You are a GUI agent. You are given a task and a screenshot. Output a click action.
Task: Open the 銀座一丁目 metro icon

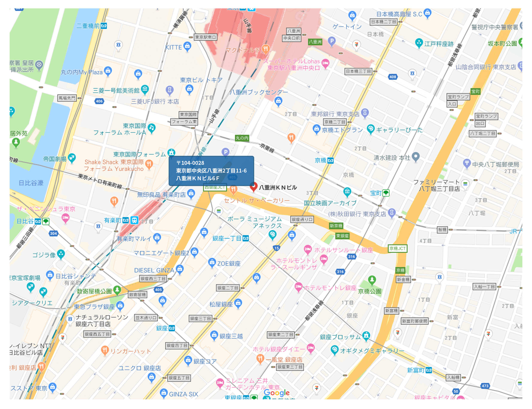click(246, 238)
